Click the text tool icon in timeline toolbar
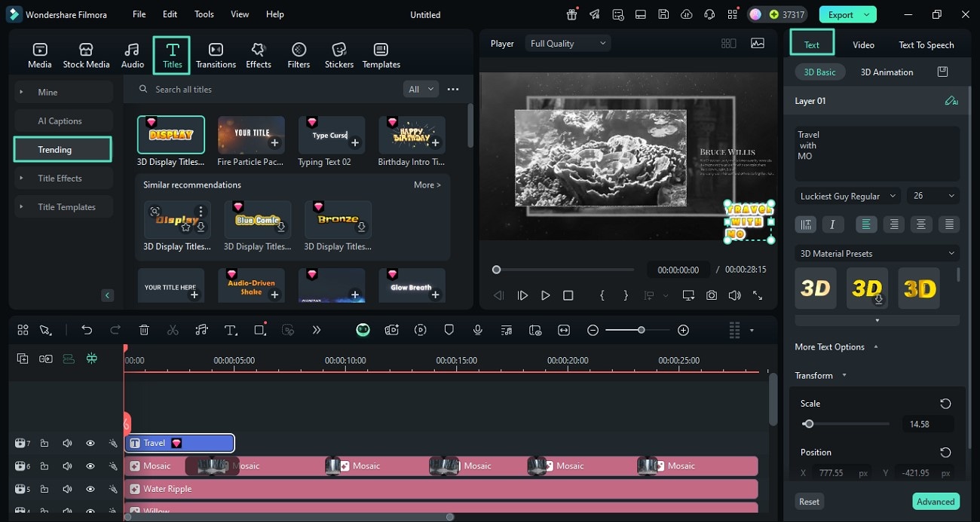The width and height of the screenshot is (980, 522). click(x=231, y=330)
